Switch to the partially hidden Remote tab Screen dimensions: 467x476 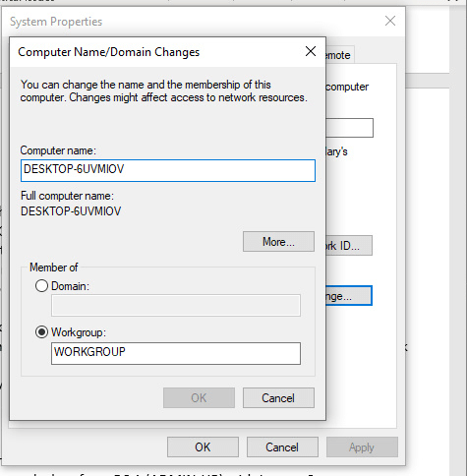[x=340, y=55]
